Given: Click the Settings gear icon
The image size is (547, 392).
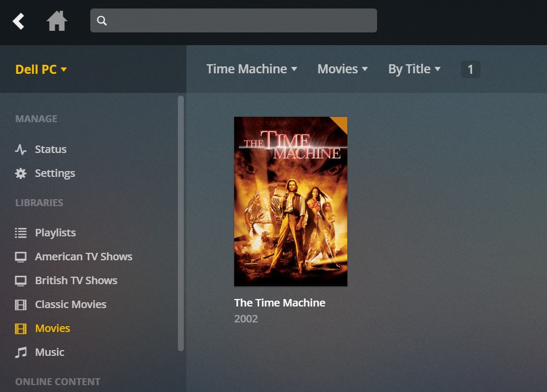Looking at the screenshot, I should [21, 174].
